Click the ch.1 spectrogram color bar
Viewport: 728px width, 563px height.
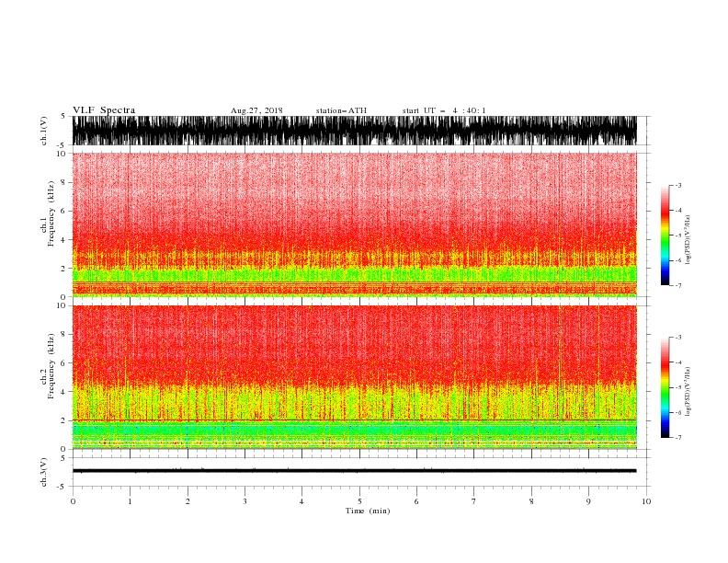click(x=665, y=236)
